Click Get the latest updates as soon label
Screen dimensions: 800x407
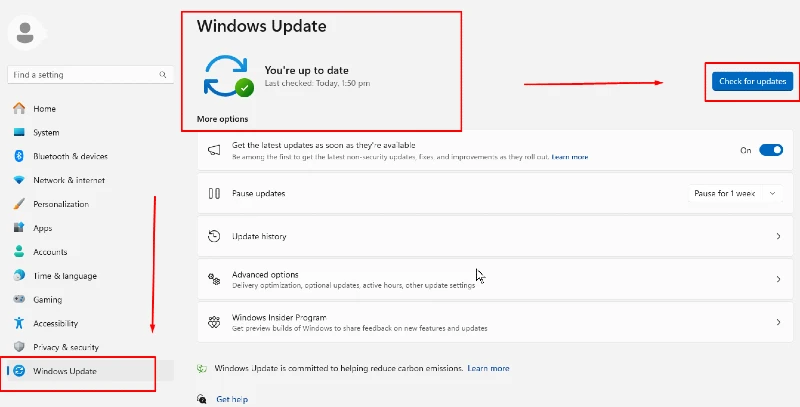pyautogui.click(x=323, y=145)
